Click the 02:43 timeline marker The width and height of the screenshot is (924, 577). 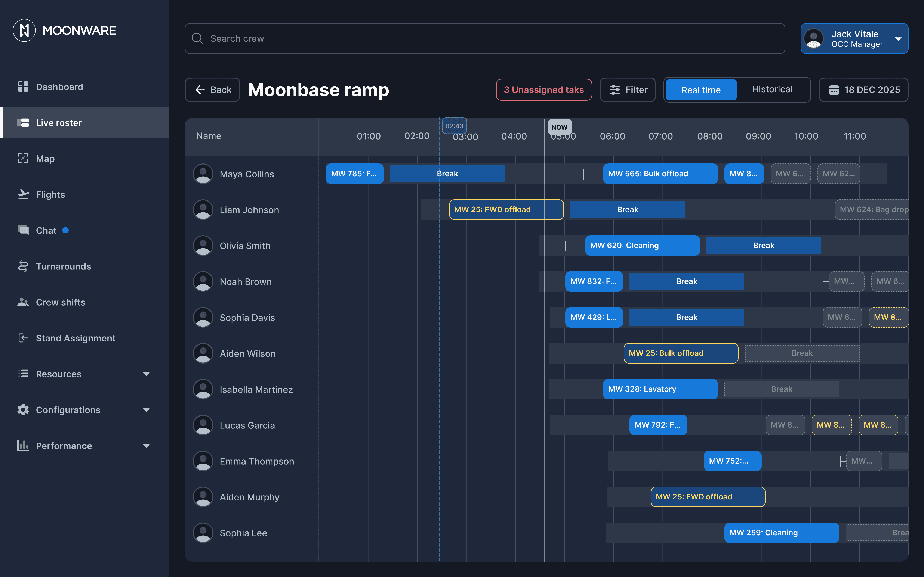pyautogui.click(x=454, y=126)
